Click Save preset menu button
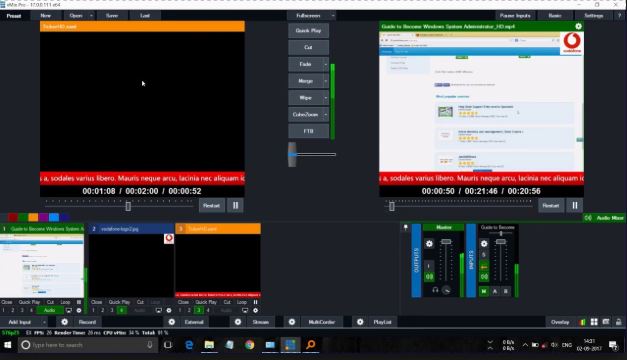The width and height of the screenshot is (627, 360). coord(112,16)
